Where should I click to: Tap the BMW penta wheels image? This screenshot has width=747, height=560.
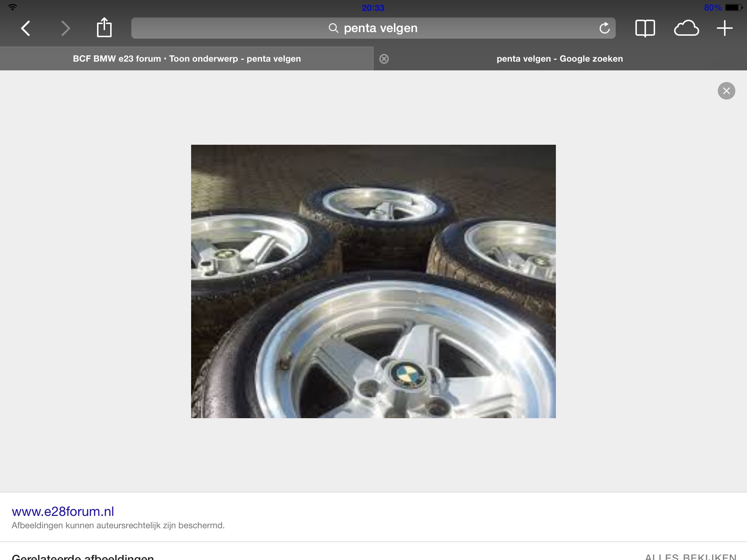coord(373,281)
